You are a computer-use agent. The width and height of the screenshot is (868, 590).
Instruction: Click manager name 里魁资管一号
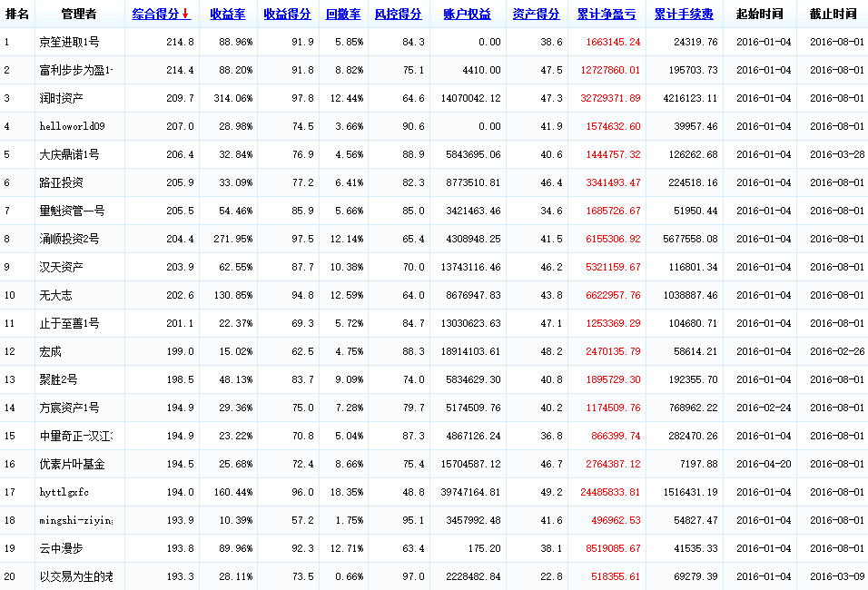pyautogui.click(x=72, y=211)
